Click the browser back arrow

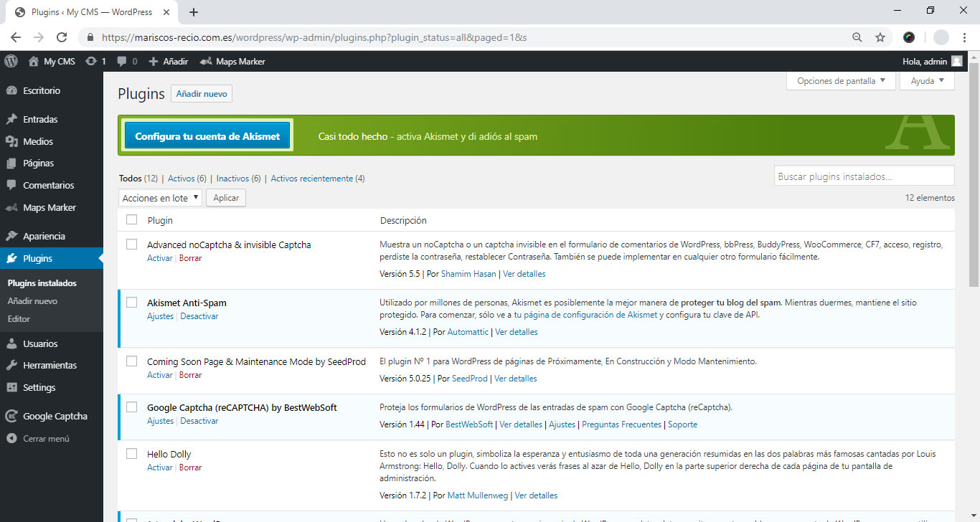pyautogui.click(x=16, y=37)
